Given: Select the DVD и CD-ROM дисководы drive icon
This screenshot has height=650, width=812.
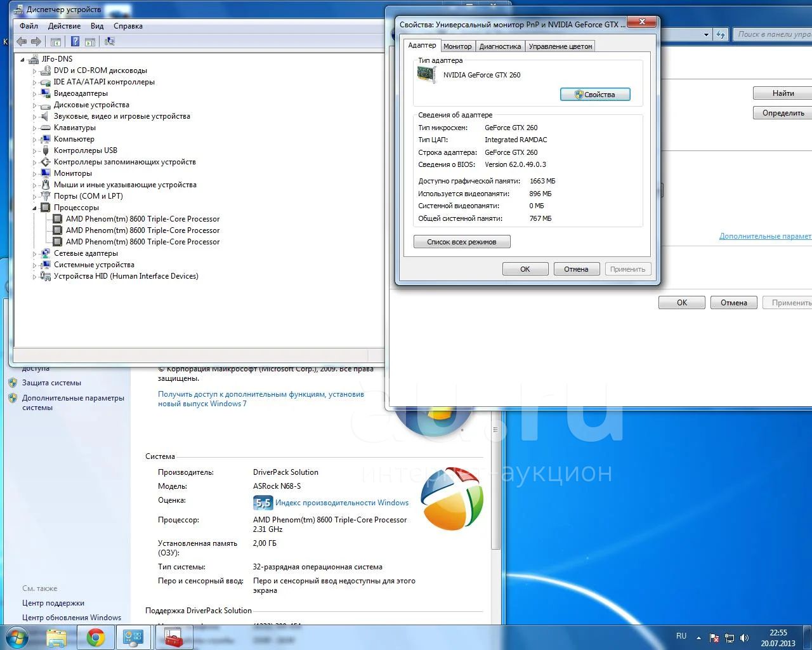Looking at the screenshot, I should click(x=46, y=70).
